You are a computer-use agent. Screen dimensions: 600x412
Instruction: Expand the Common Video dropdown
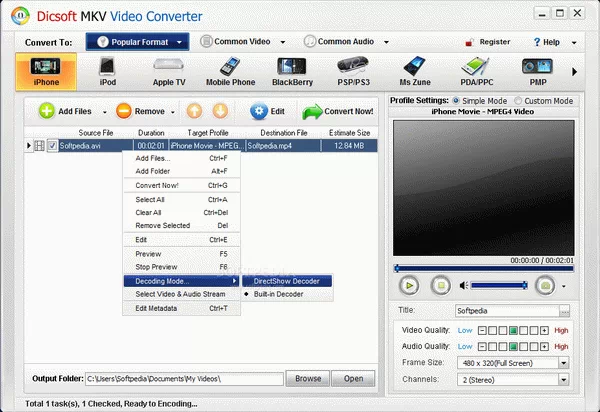coord(283,42)
